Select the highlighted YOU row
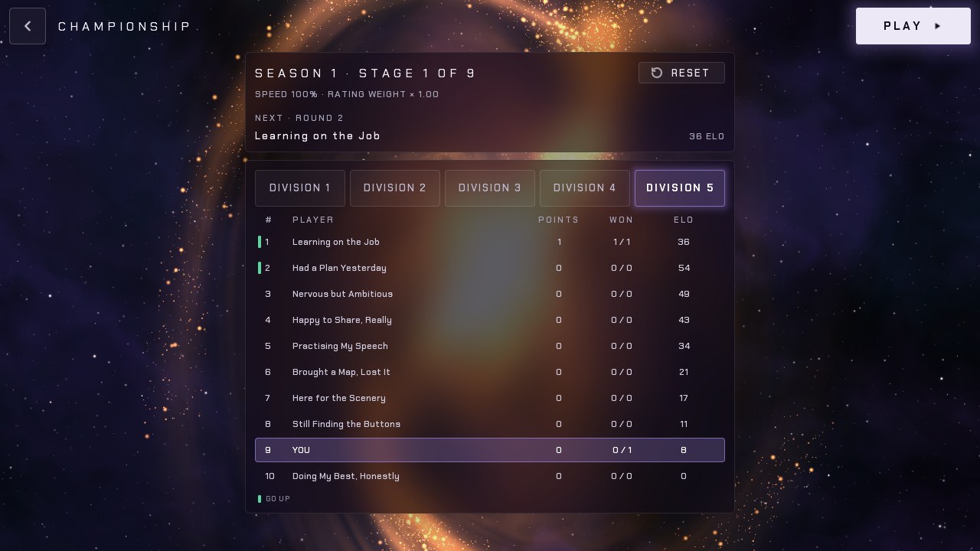Screen dimensions: 980x551 [490, 450]
